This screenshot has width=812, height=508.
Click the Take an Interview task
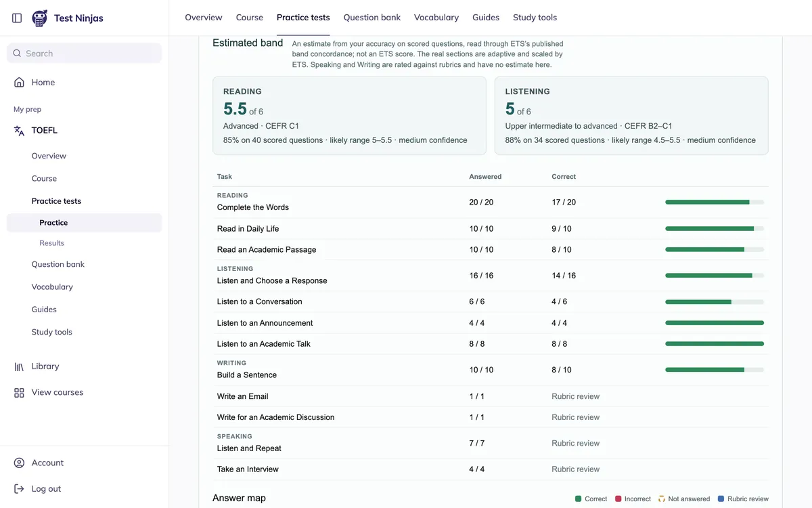tap(248, 469)
